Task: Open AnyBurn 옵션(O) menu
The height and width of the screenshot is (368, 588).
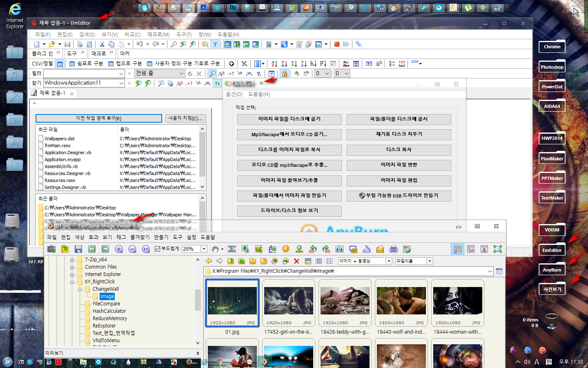Action: (234, 94)
